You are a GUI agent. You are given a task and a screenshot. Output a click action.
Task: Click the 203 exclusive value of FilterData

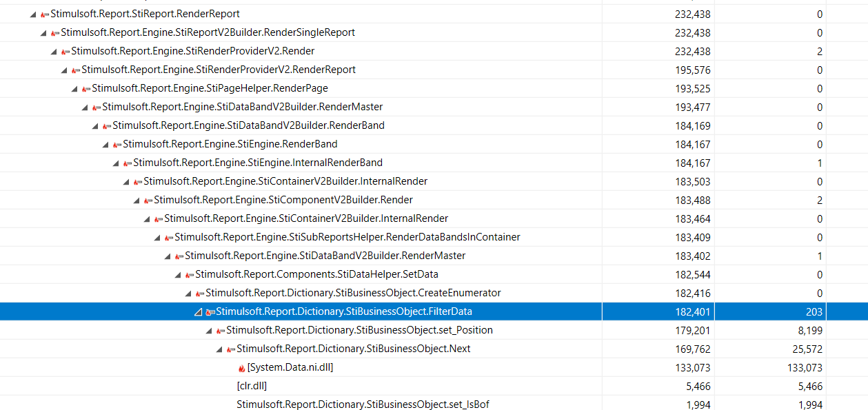tap(814, 312)
